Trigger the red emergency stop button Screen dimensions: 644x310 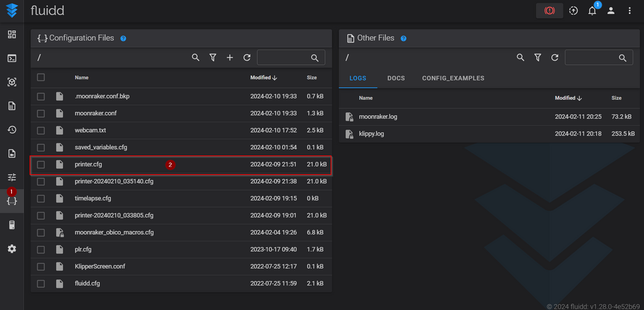[549, 11]
